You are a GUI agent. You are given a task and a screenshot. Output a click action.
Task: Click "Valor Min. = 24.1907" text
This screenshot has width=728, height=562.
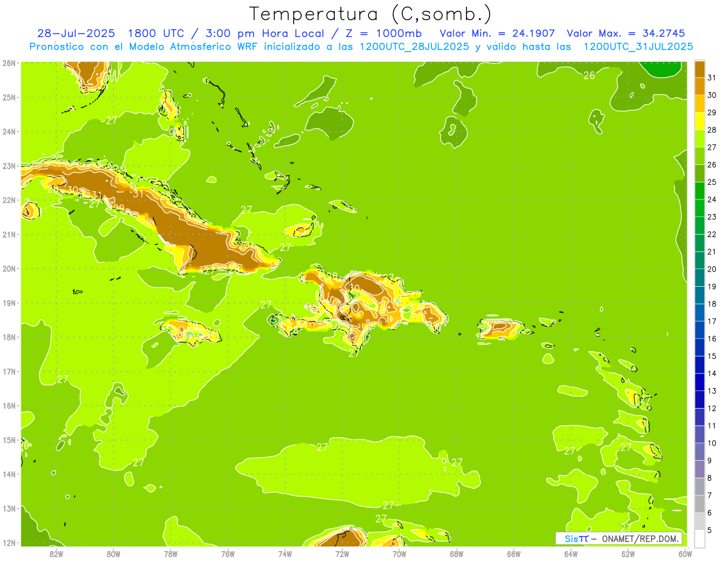497,33
